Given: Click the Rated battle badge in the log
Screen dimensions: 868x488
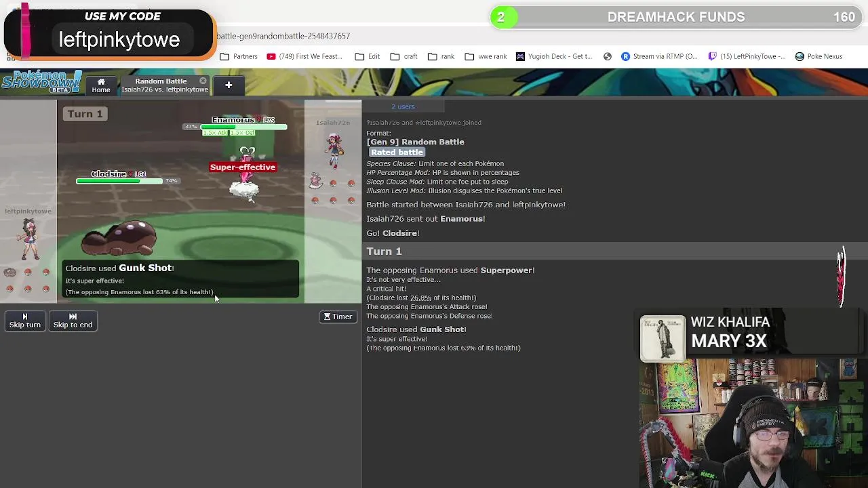Looking at the screenshot, I should click(x=397, y=152).
